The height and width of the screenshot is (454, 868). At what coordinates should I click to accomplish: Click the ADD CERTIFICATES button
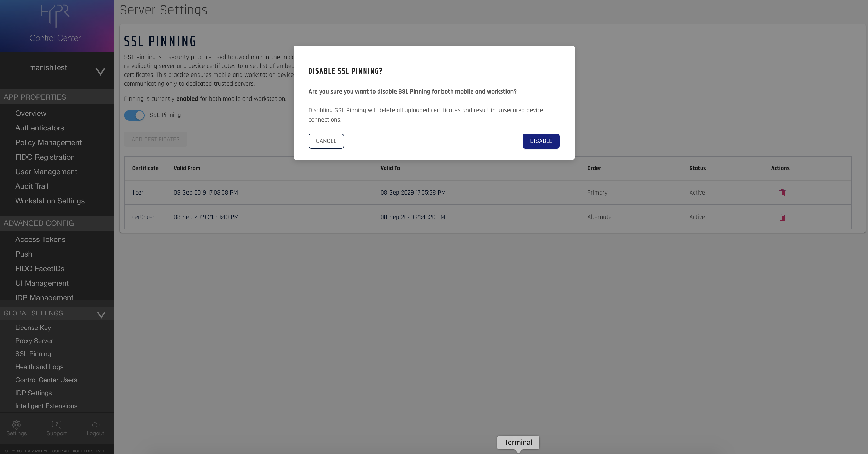[155, 140]
